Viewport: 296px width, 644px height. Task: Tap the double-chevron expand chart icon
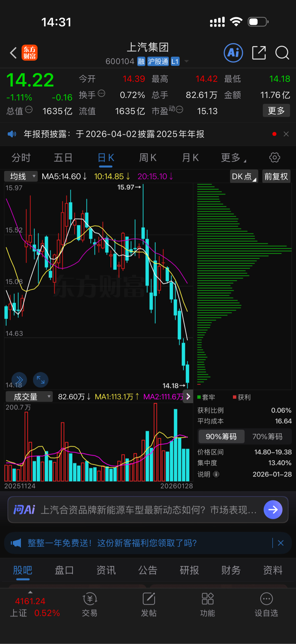point(19,380)
